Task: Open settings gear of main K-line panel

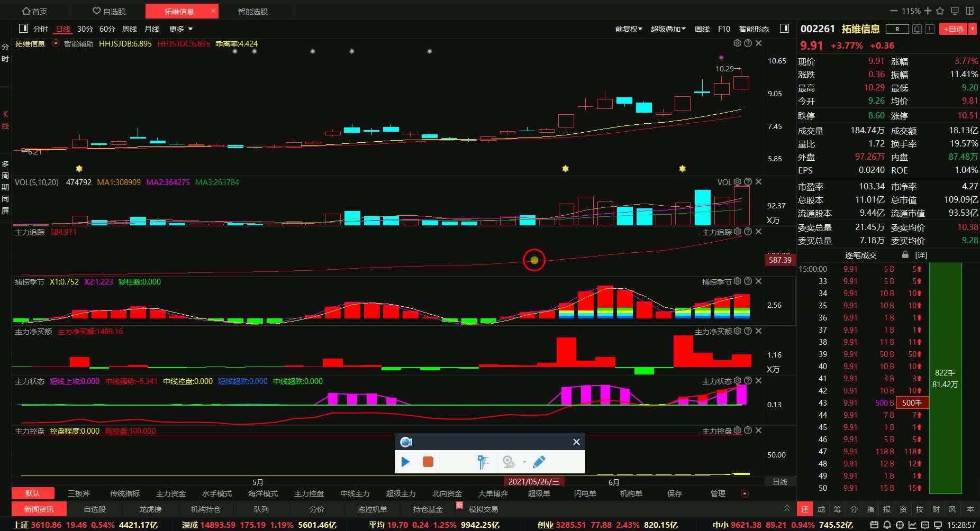Action: point(737,43)
